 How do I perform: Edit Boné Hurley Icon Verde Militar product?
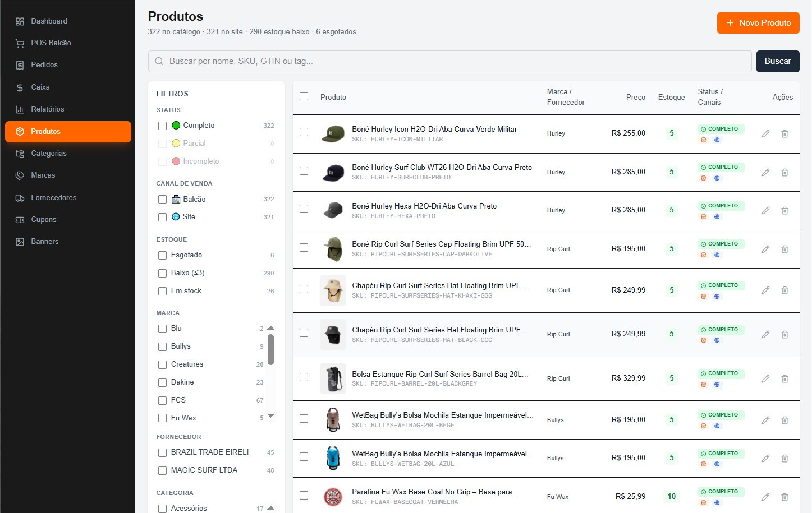pos(765,134)
